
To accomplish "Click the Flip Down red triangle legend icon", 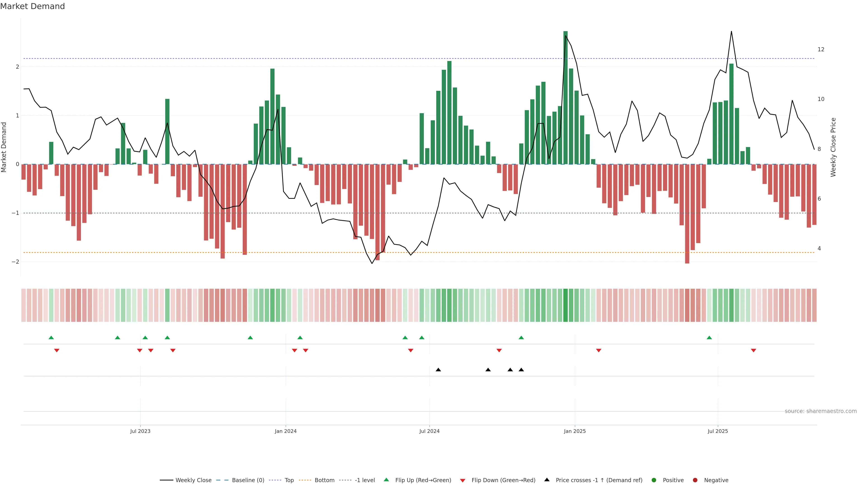I will pos(463,481).
